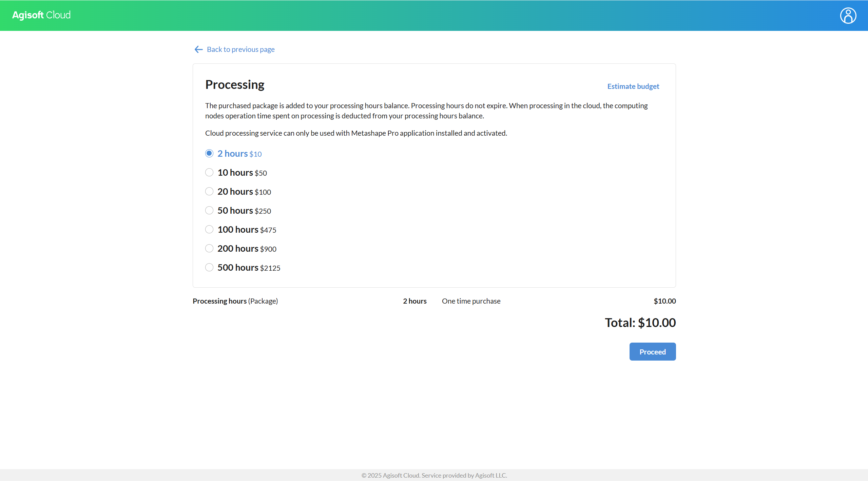Click the 200 hours $900 label text
The height and width of the screenshot is (481, 868).
[247, 249]
